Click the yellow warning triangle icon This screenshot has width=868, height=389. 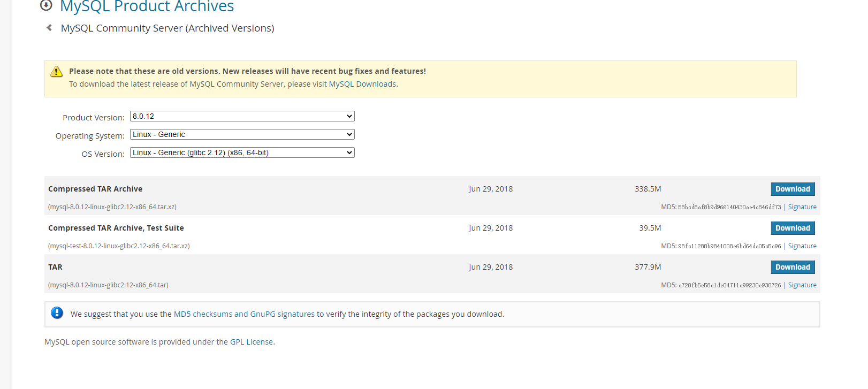click(x=56, y=72)
